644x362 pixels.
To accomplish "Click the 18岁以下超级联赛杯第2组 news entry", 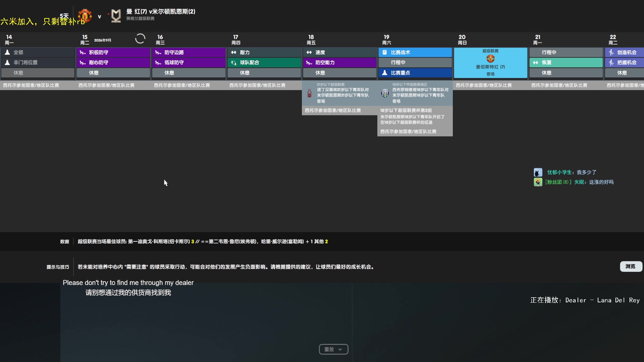I will pyautogui.click(x=415, y=116).
